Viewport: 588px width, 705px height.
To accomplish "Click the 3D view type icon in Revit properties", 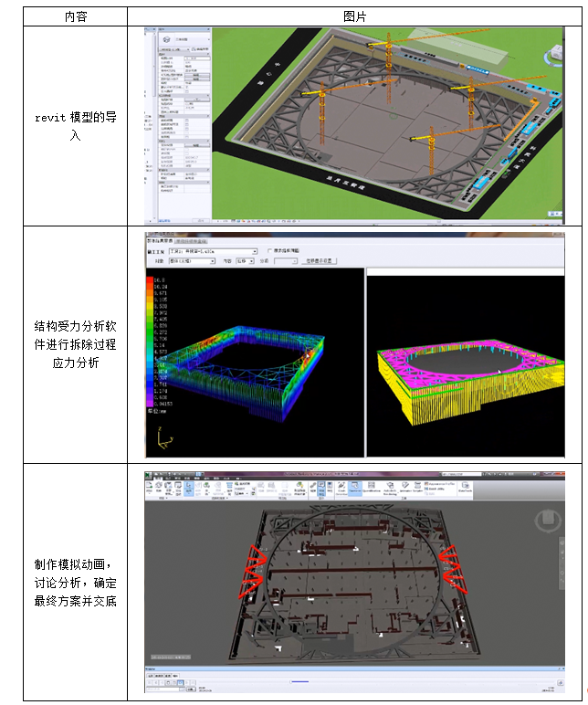I will (x=165, y=39).
